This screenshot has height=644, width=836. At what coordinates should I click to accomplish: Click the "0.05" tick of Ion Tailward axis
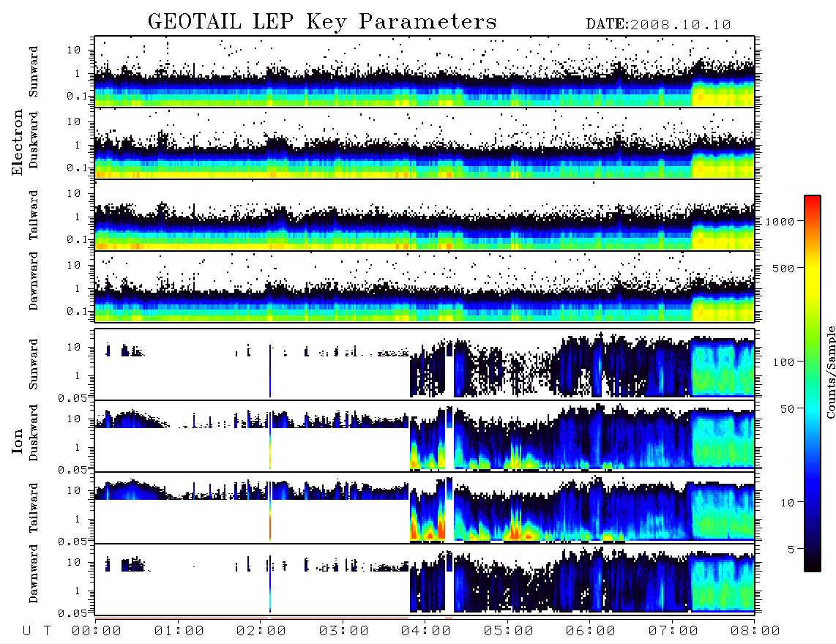click(x=73, y=541)
